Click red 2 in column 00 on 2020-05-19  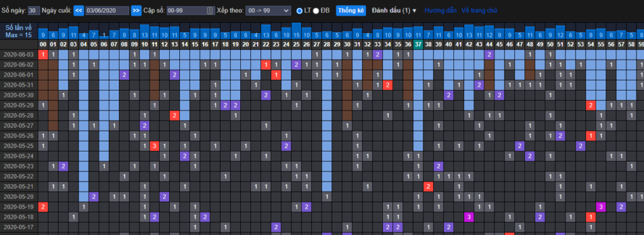pos(43,207)
